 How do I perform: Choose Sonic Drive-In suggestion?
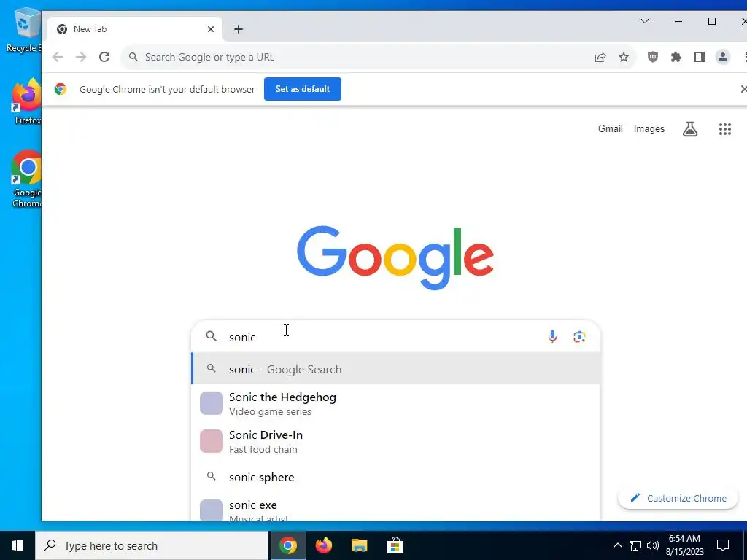pyautogui.click(x=396, y=441)
